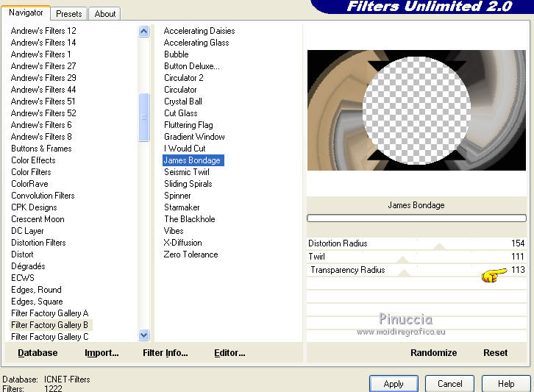This screenshot has width=534, height=392.
Task: Select Andrew's Filters 29 category
Action: click(43, 78)
